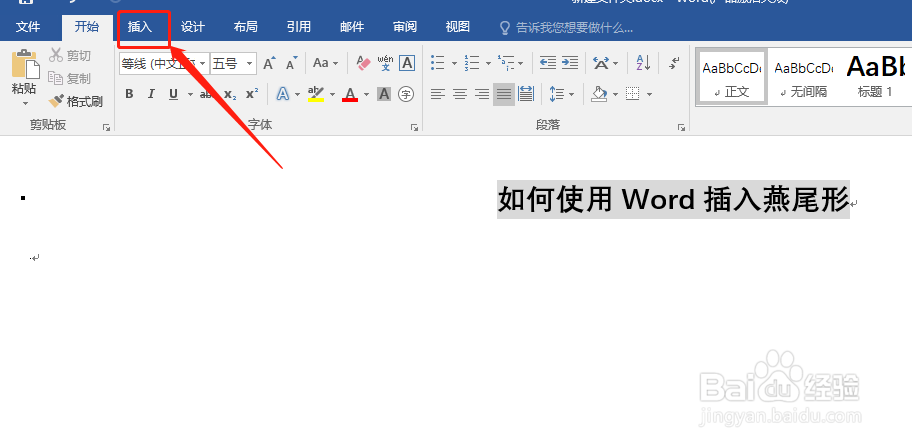Increase font size with grow font icon
912x447 pixels.
coord(269,63)
